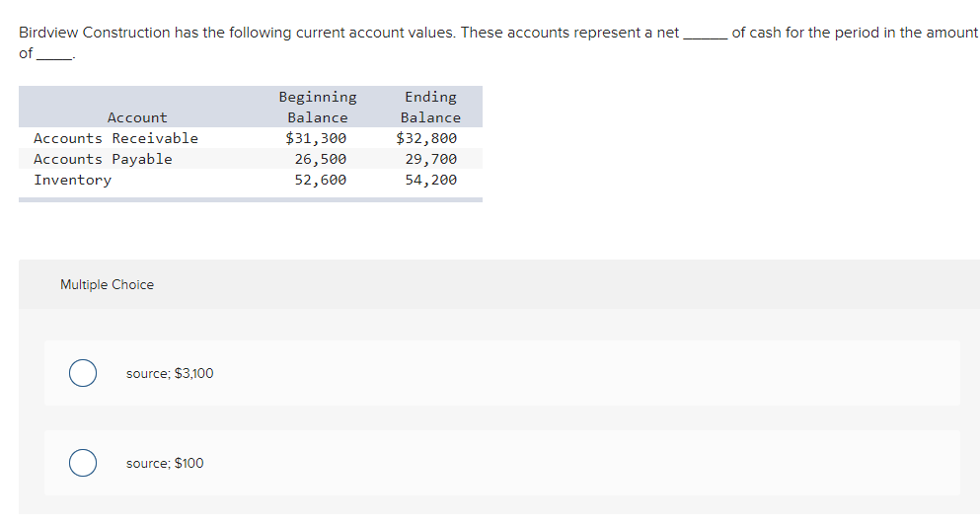Click the question text starting with 'Birdview Construction'
The width and height of the screenshot is (980, 526).
click(x=498, y=42)
